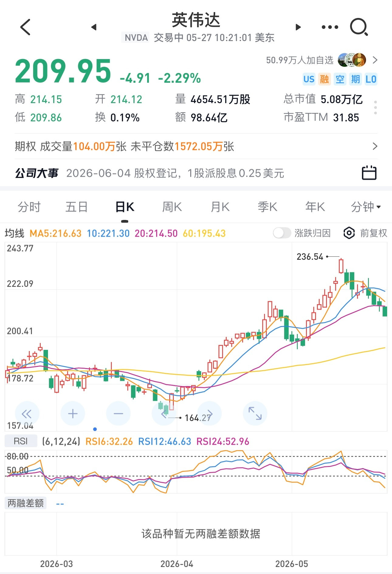The width and height of the screenshot is (392, 574).
Task: Toggle the 涨跌归因 switch
Action: (282, 233)
